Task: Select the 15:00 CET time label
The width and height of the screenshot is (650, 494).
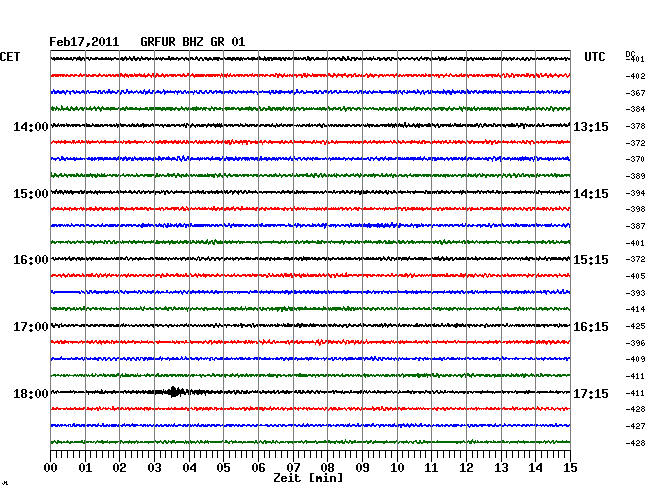Action: (31, 194)
